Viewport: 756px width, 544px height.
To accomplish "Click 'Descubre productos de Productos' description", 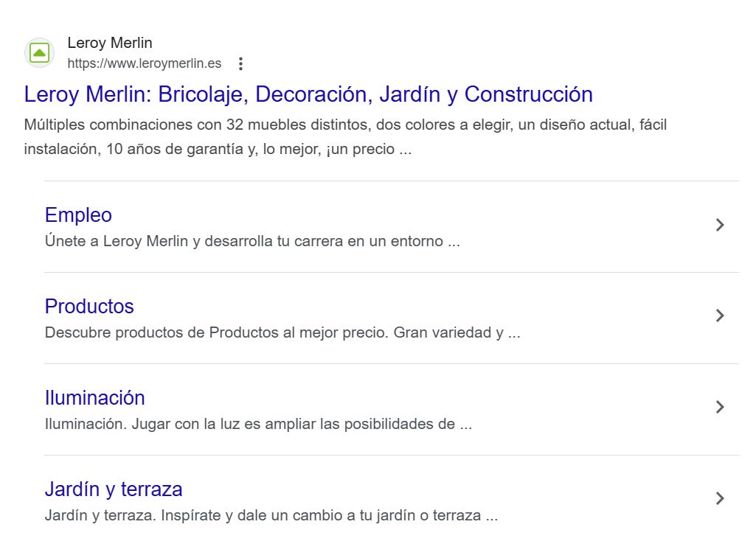I will pyautogui.click(x=282, y=332).
